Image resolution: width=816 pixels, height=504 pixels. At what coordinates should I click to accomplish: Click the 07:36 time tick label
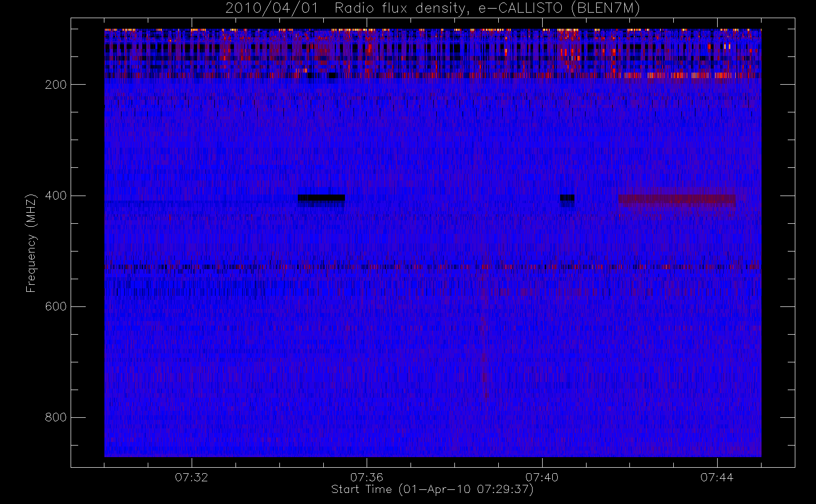(x=367, y=477)
